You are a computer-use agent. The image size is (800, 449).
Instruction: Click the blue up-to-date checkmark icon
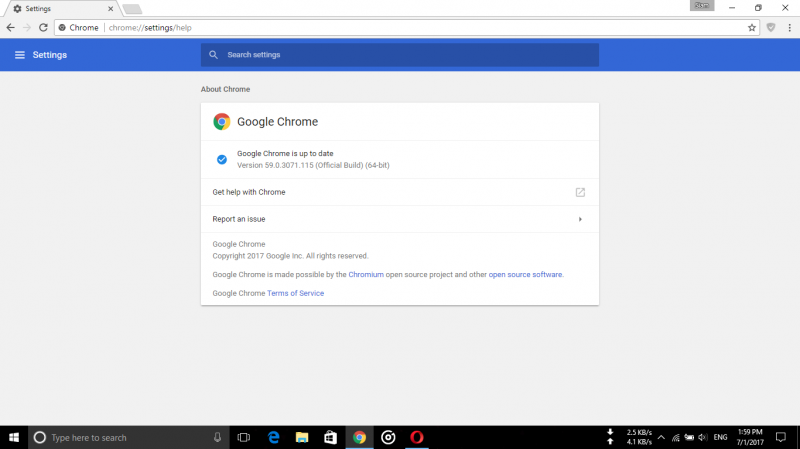click(x=221, y=159)
